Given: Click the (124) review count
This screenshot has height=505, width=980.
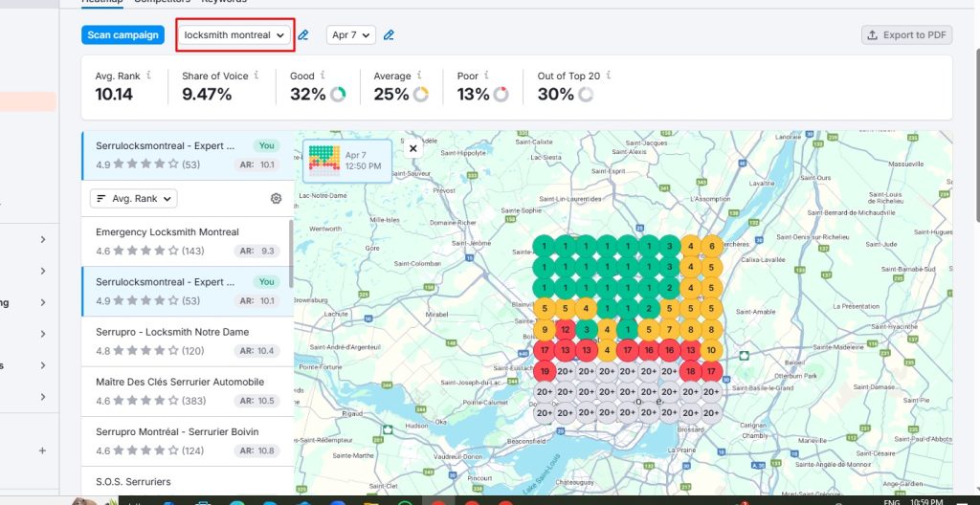Looking at the screenshot, I should click(x=193, y=451).
